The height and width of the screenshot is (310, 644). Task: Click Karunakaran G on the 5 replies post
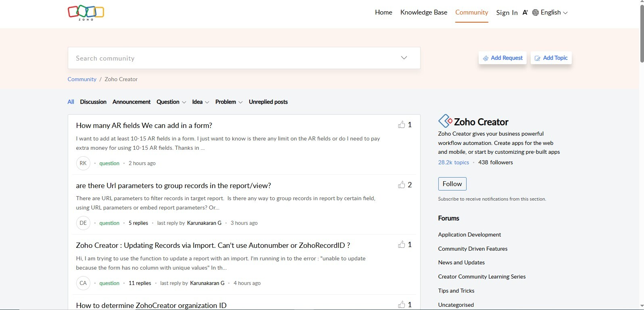(x=204, y=223)
